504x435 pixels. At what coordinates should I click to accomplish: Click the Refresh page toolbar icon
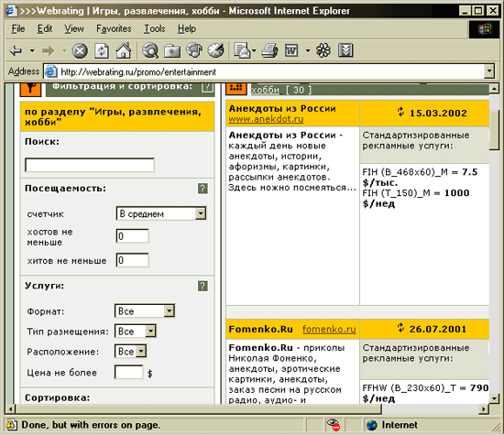(x=102, y=50)
